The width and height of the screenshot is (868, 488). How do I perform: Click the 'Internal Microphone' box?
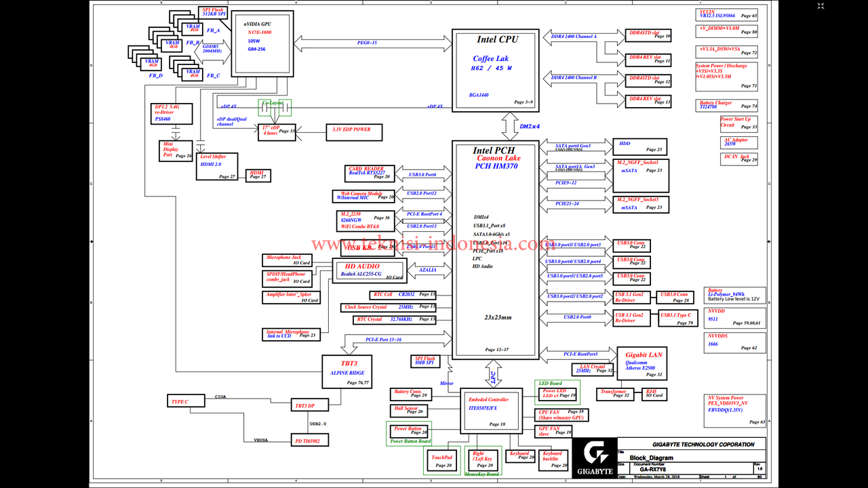[292, 333]
